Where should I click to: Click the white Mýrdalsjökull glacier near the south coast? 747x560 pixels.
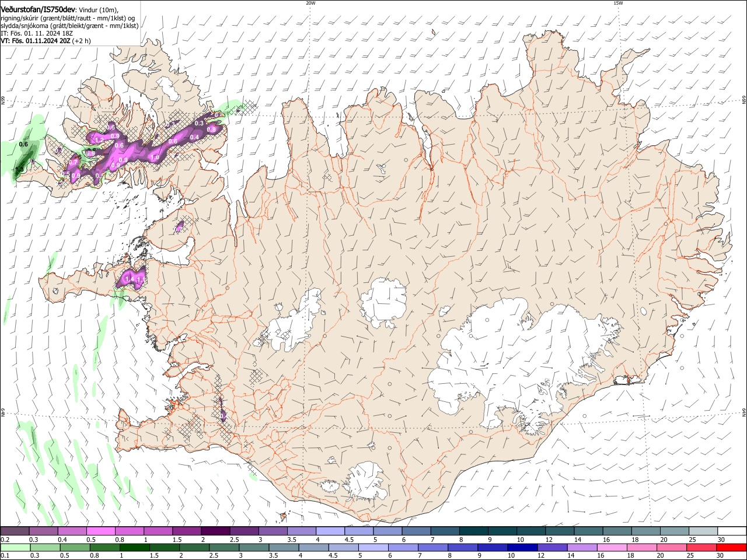click(366, 481)
